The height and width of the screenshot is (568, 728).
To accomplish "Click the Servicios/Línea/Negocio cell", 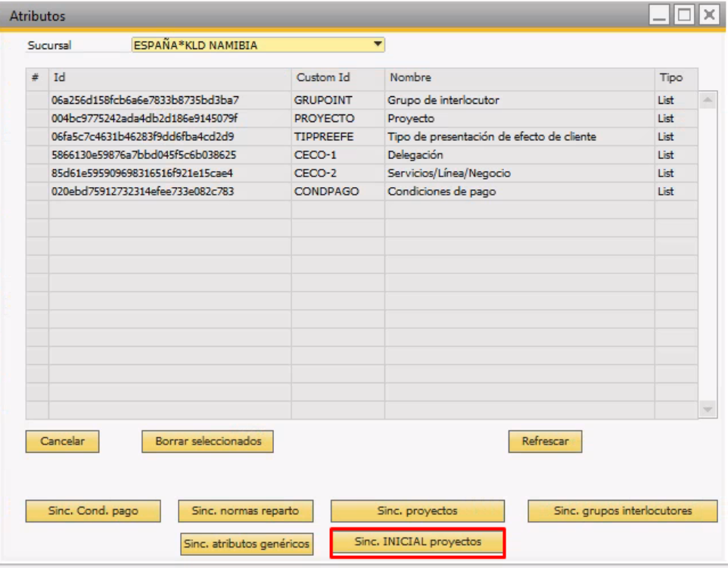I will [449, 173].
